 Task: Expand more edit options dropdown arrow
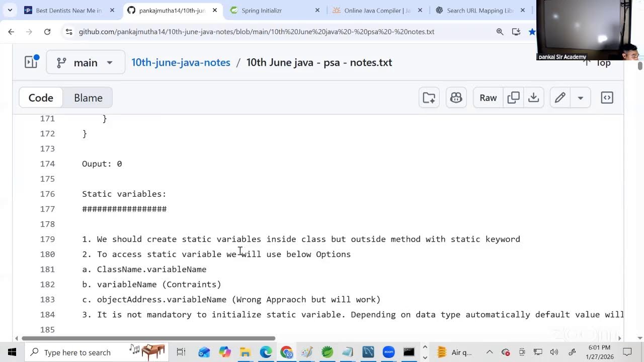click(581, 98)
